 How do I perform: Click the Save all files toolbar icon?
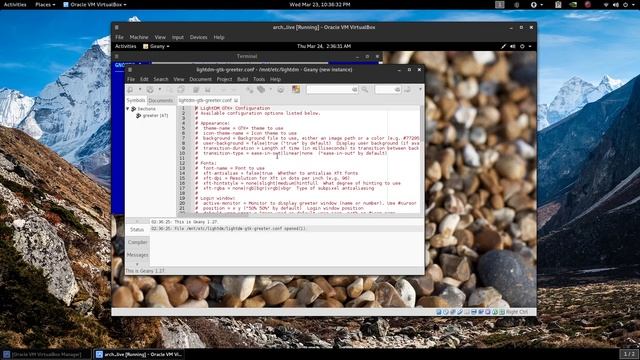pos(181,89)
